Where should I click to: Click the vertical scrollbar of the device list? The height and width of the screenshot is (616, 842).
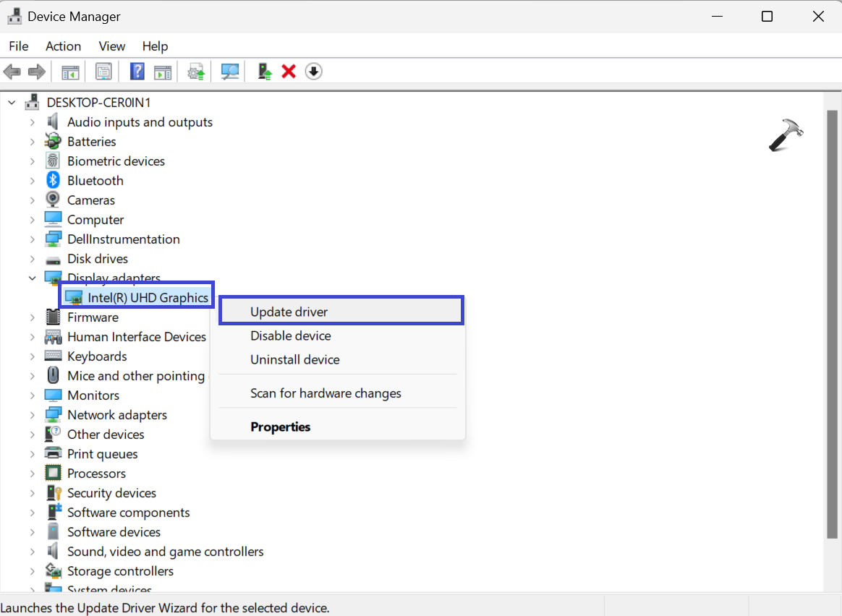pos(832,325)
